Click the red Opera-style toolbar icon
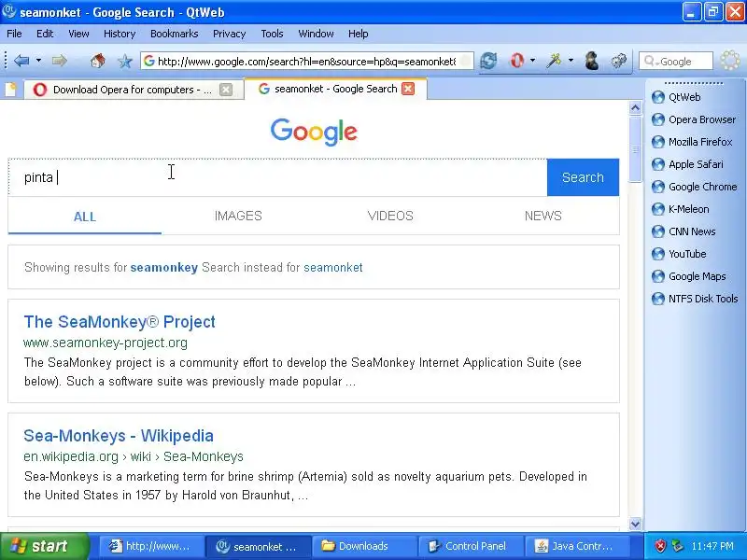This screenshot has height=560, width=747. click(517, 61)
